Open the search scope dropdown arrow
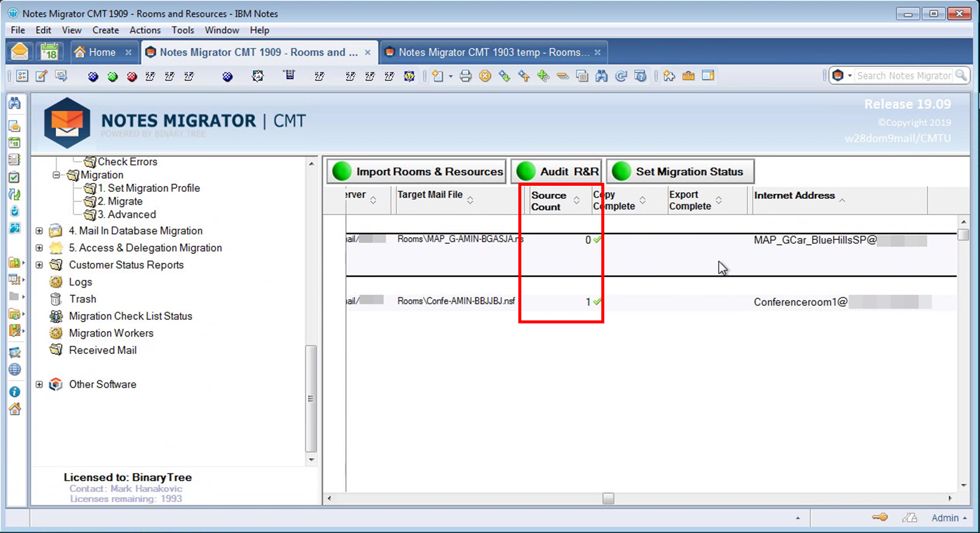The width and height of the screenshot is (980, 533). (x=850, y=76)
